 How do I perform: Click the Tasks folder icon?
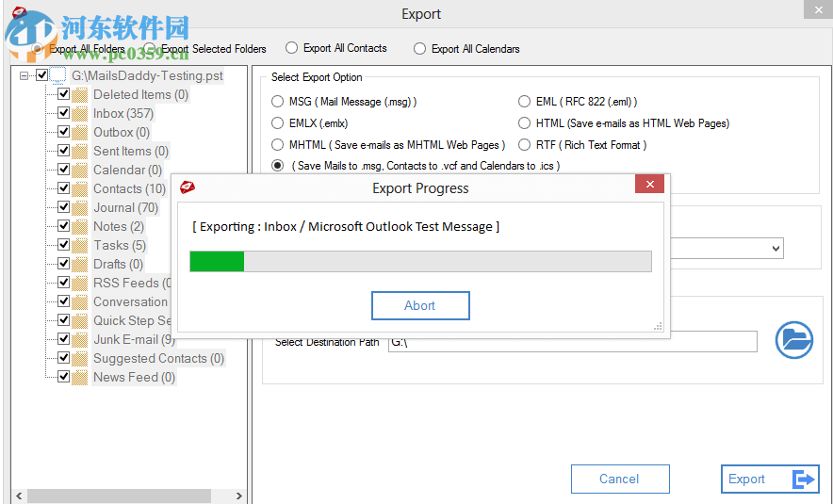(x=80, y=245)
